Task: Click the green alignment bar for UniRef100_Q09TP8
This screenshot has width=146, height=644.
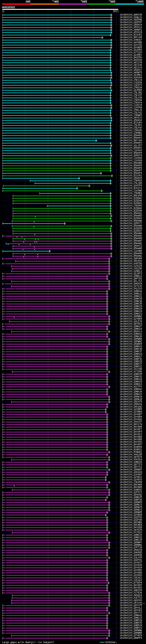Action: point(47,186)
